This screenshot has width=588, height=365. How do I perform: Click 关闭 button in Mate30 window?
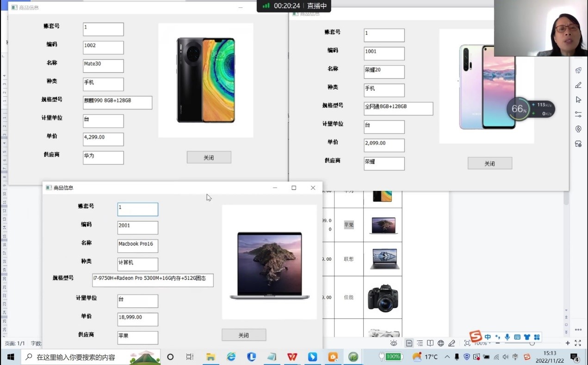point(209,157)
